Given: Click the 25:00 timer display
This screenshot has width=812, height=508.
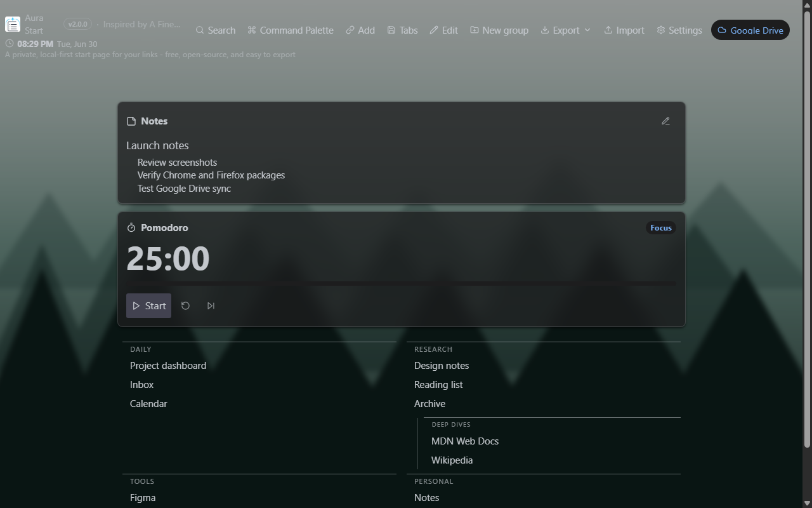Looking at the screenshot, I should point(168,259).
